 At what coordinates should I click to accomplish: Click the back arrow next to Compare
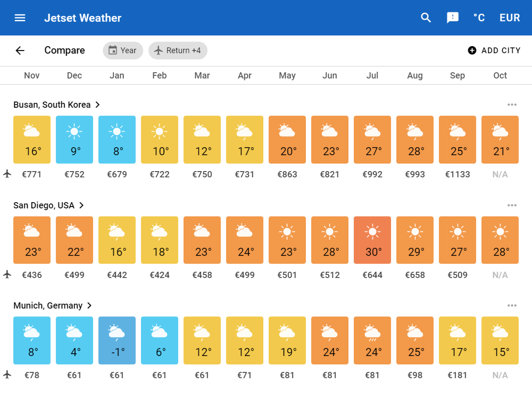pyautogui.click(x=20, y=51)
